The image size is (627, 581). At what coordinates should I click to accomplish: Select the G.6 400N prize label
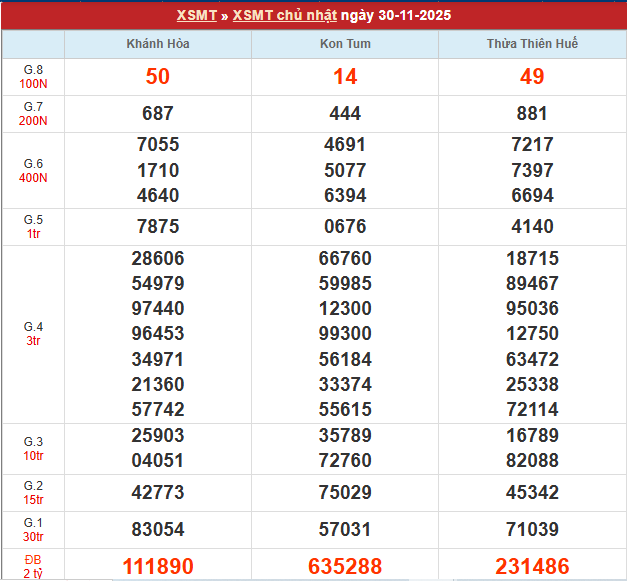[33, 171]
